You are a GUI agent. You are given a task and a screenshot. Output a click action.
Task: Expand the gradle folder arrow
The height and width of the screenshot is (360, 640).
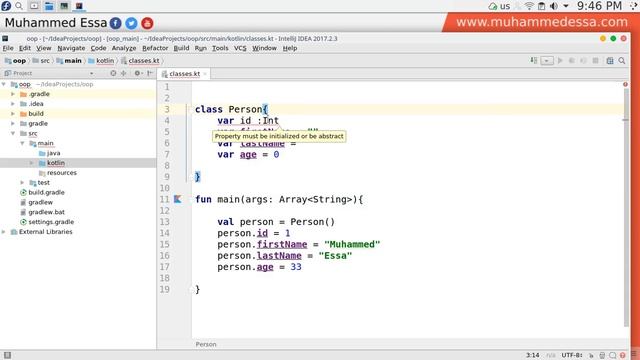click(x=13, y=123)
